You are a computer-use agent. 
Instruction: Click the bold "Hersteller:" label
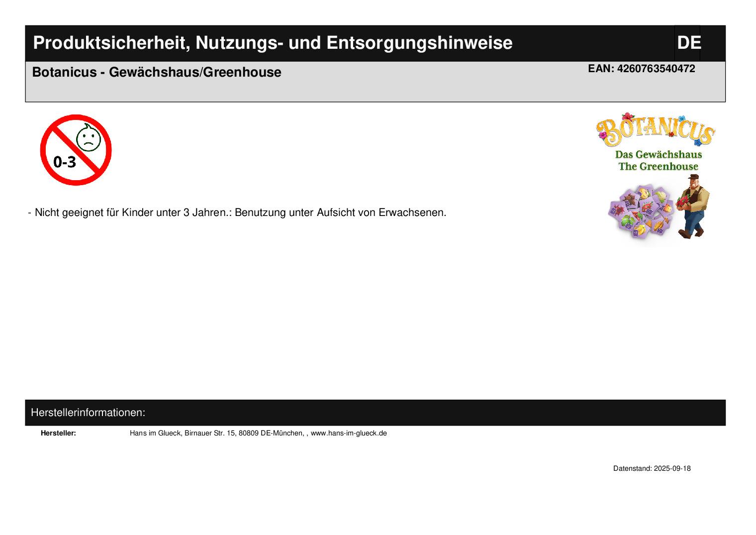[58, 433]
